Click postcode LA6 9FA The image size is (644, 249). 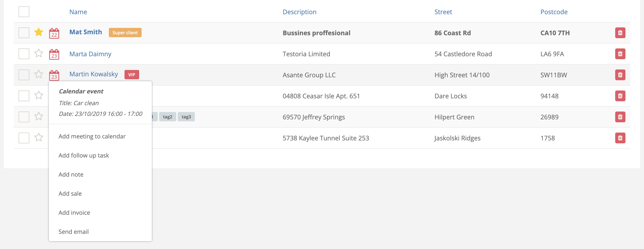click(552, 54)
